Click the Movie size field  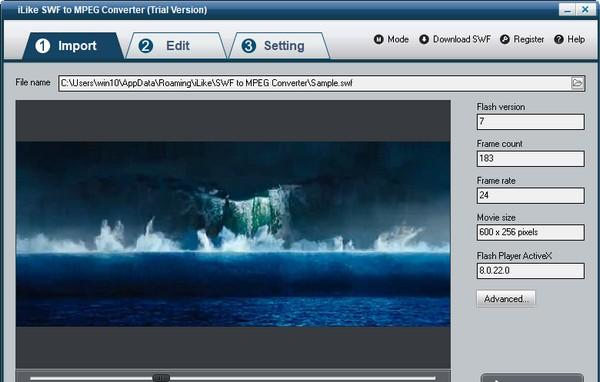(x=530, y=232)
